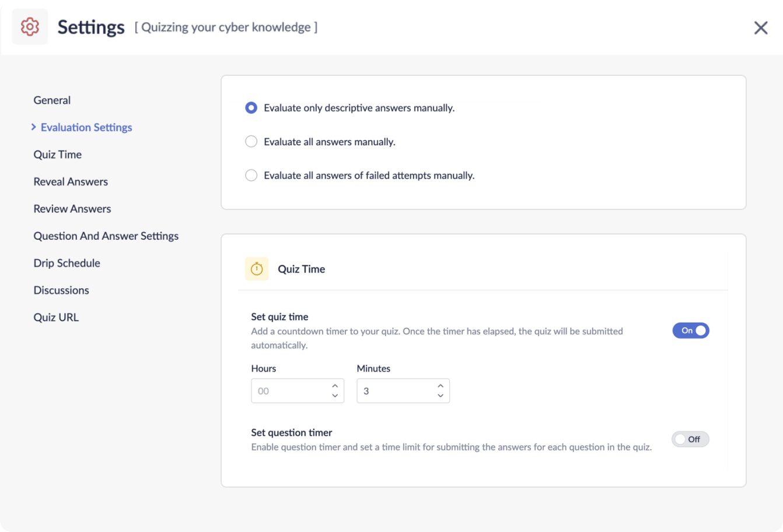Select evaluate only descriptive answers manually

pos(251,108)
